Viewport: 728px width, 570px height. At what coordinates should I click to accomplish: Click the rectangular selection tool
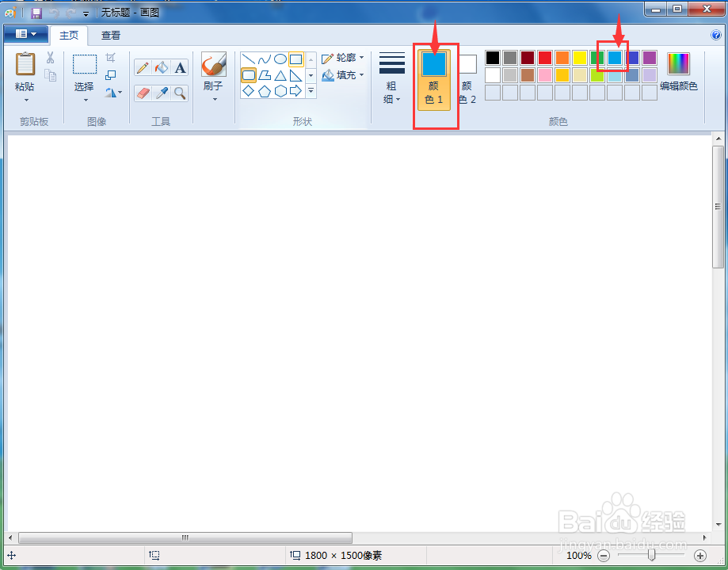(x=85, y=64)
